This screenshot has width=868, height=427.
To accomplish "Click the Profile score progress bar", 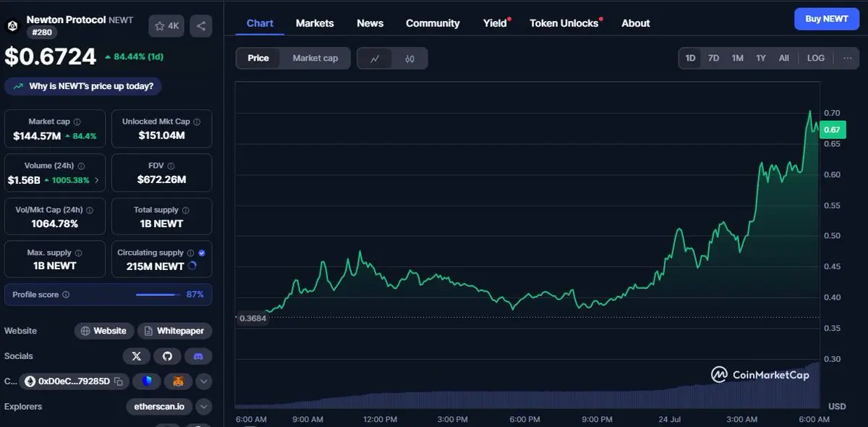I will click(158, 295).
